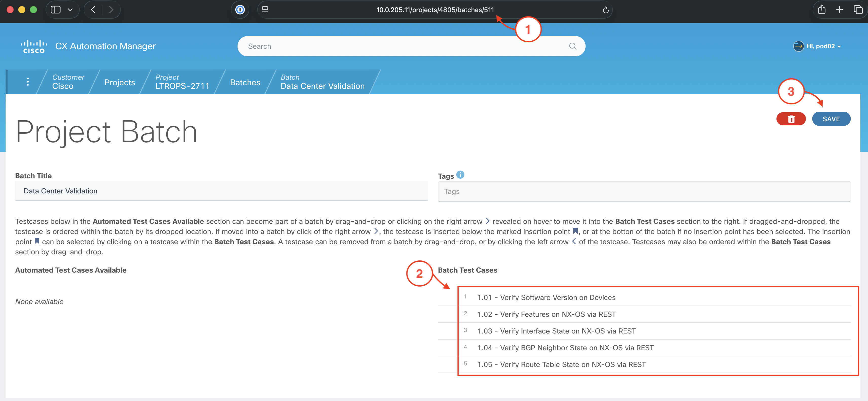Open new tab with plus icon

point(839,10)
